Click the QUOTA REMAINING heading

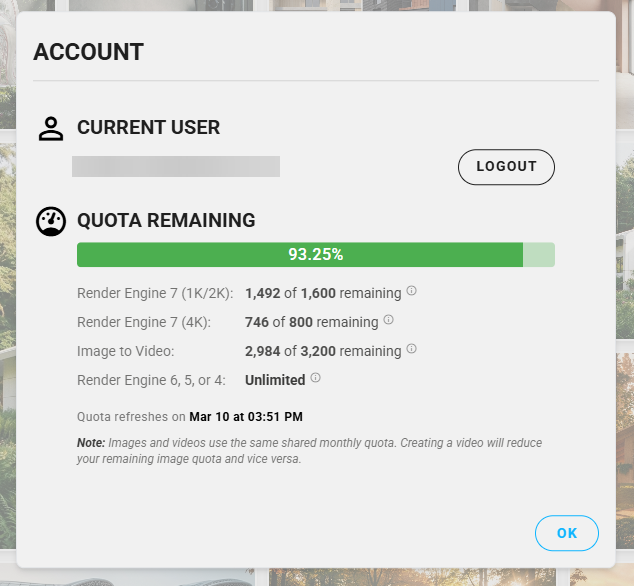coord(166,221)
